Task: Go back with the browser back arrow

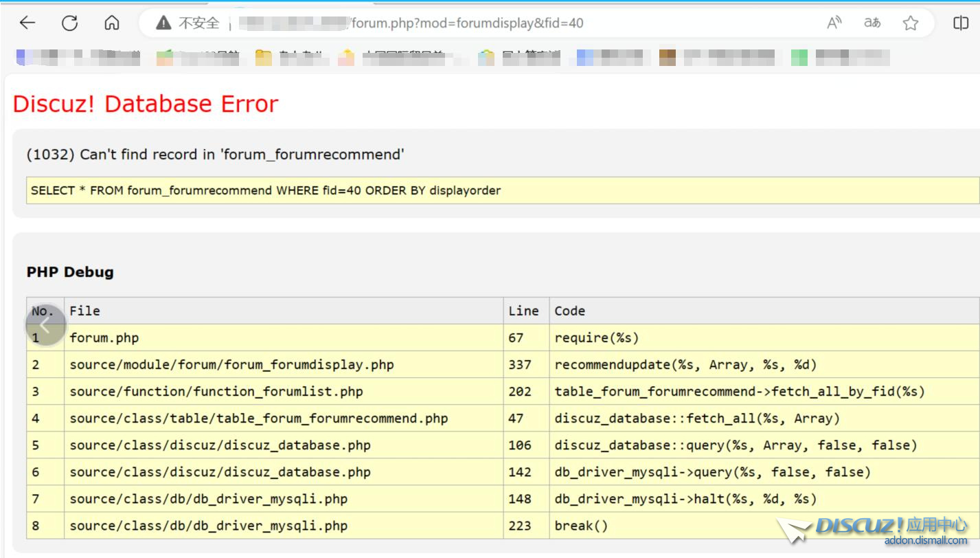Action: click(27, 23)
